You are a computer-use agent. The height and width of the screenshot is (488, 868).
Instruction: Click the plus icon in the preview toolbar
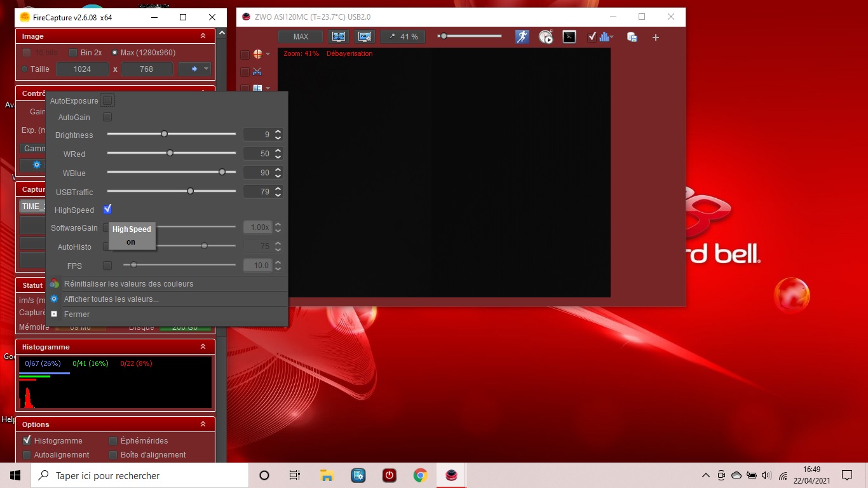[x=656, y=37]
